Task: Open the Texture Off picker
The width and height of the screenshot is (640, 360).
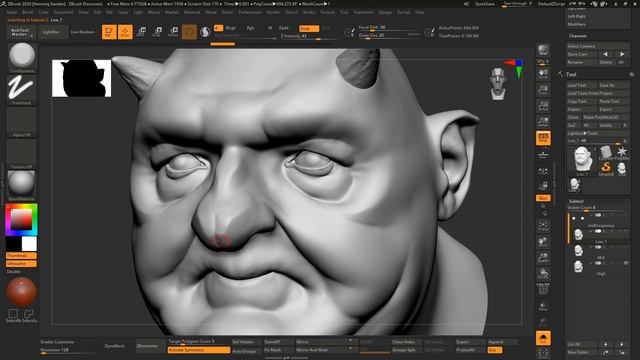Action: point(22,153)
